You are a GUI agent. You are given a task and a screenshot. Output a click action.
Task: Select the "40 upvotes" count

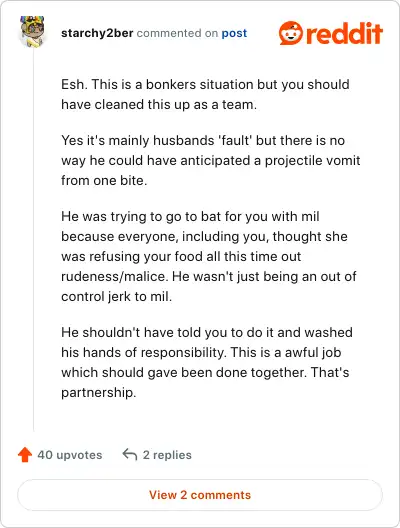tap(70, 455)
